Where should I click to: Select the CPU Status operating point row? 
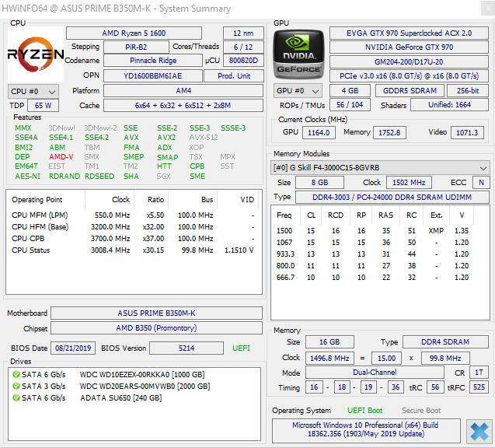133,250
